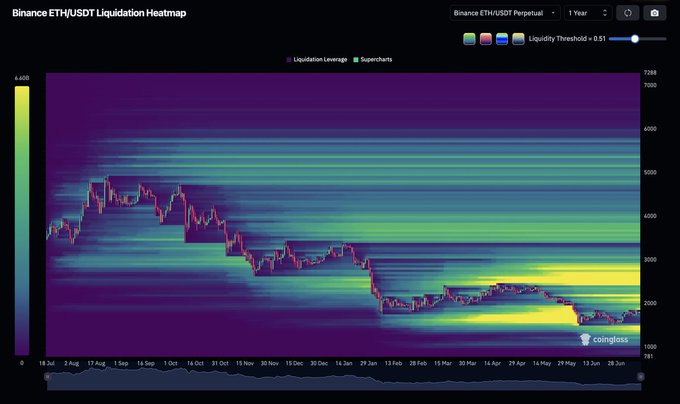Viewport: 680px width, 404px height.
Task: Click the 28 Jun date axis label
Action: point(616,363)
